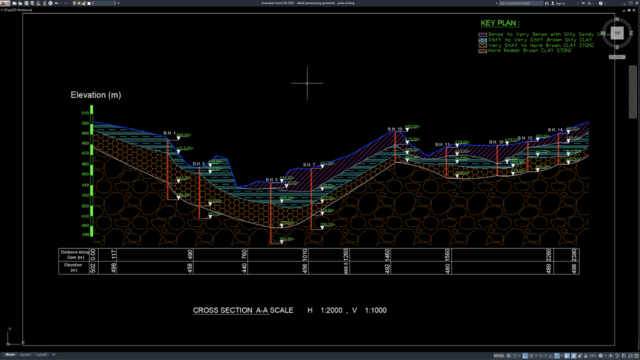This screenshot has width=640, height=360.
Task: Open the annotation scale dropdown in status bar
Action: (593, 356)
